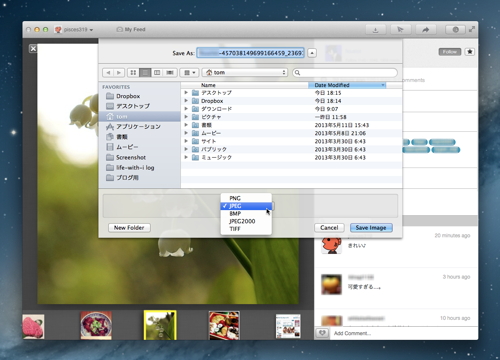This screenshot has width=500, height=360.
Task: Open the tom location popup
Action: (x=245, y=72)
